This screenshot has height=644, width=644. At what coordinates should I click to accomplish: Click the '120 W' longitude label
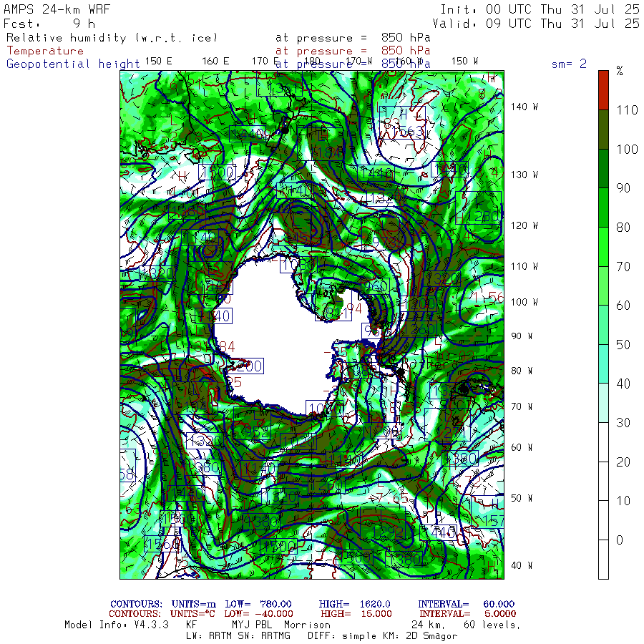coord(525,225)
